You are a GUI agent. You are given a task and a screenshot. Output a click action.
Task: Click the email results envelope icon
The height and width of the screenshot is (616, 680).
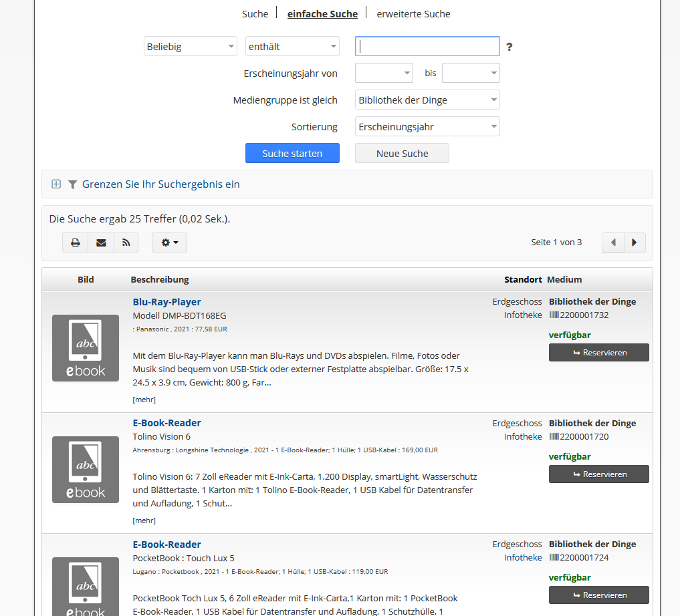pyautogui.click(x=101, y=243)
